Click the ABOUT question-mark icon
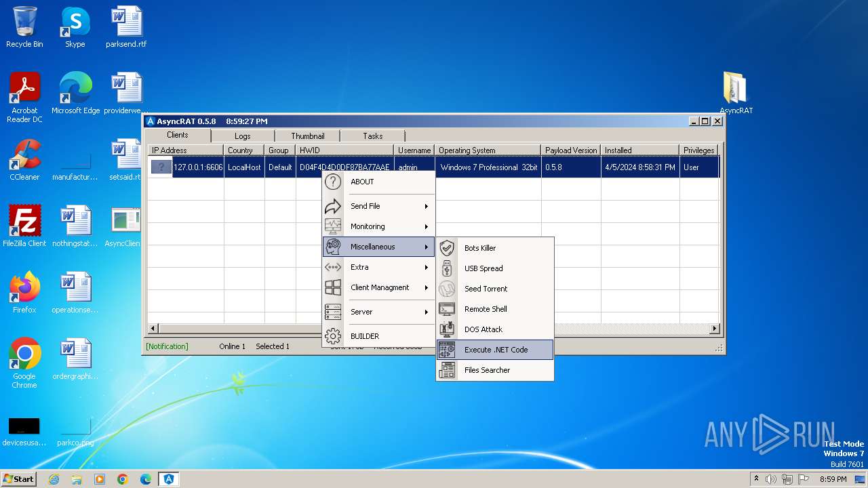 332,182
